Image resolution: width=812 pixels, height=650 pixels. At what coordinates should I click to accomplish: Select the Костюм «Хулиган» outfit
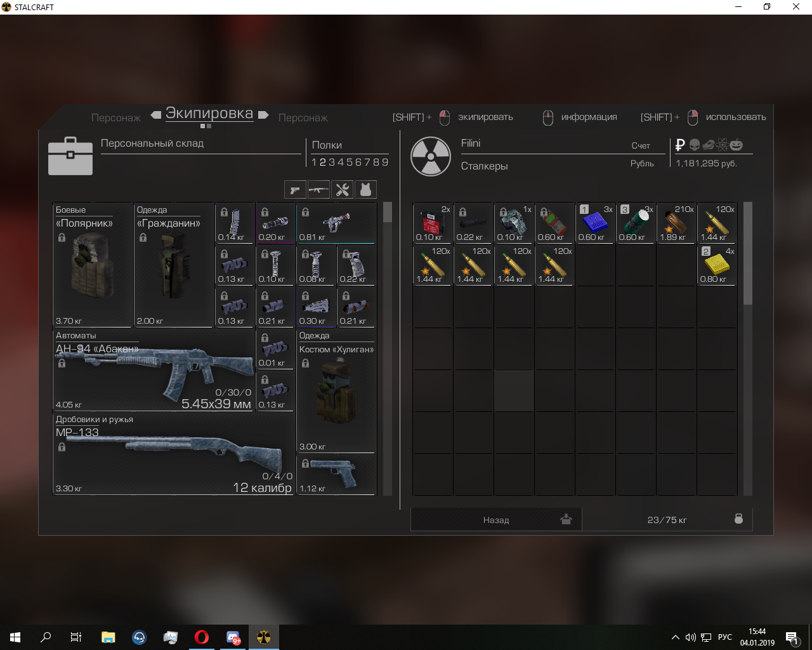(x=336, y=390)
